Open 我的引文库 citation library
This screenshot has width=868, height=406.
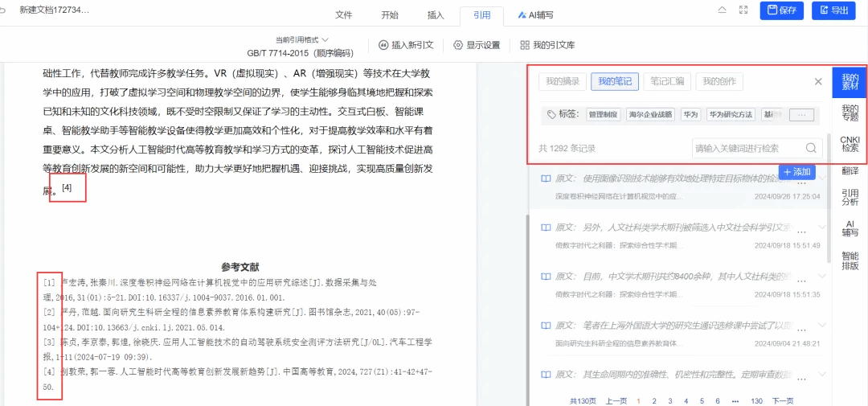point(547,45)
